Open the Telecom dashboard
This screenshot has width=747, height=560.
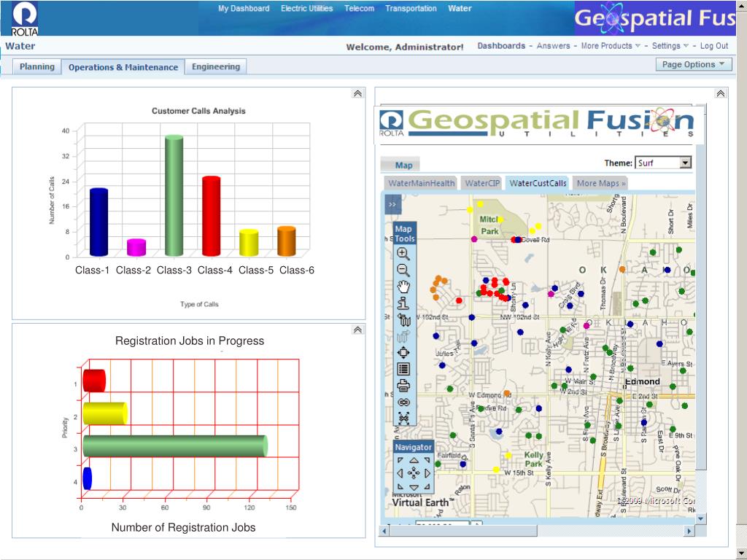[x=359, y=9]
